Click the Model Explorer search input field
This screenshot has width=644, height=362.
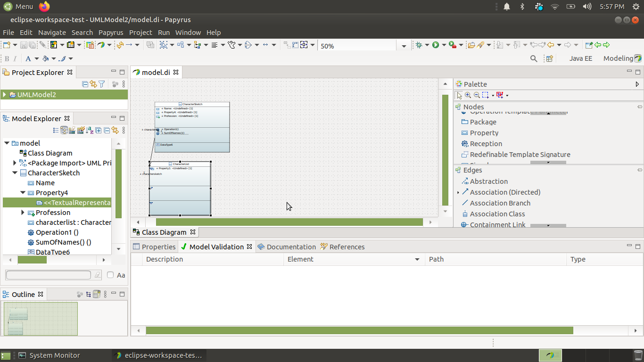pyautogui.click(x=48, y=275)
